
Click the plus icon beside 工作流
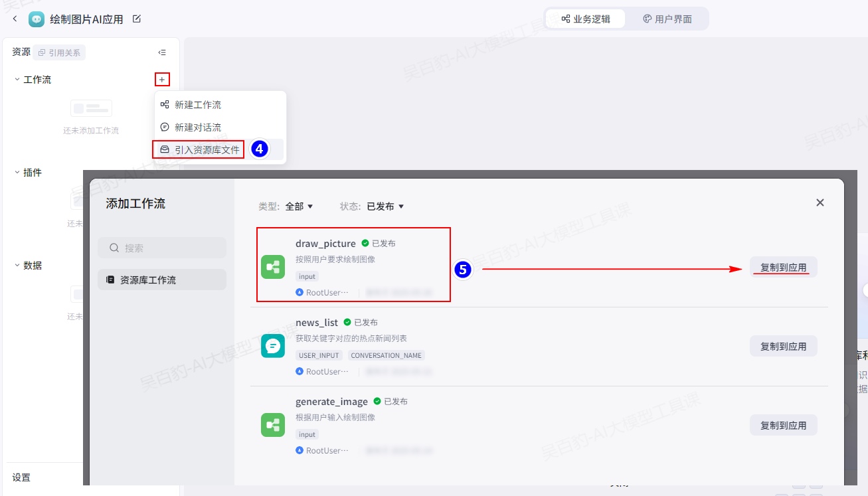tap(162, 80)
